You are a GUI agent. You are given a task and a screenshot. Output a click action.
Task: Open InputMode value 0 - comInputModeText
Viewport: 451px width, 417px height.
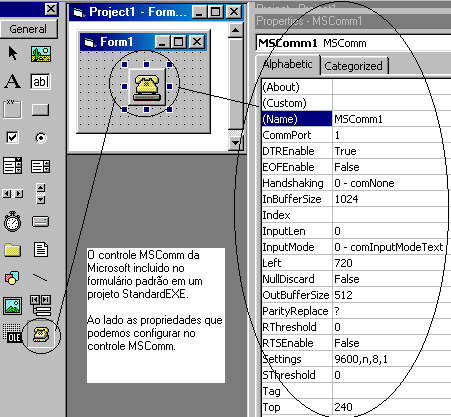pos(392,247)
